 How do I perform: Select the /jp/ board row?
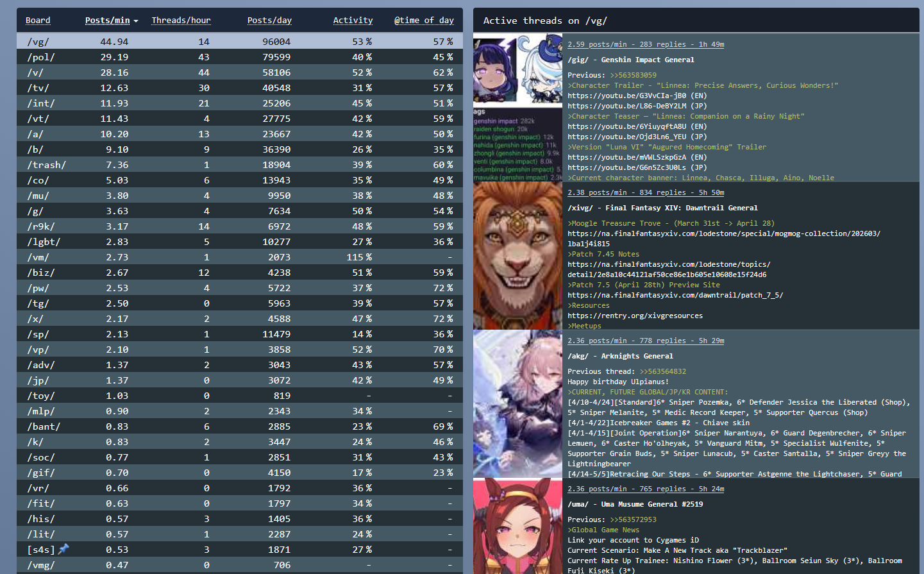click(x=240, y=380)
